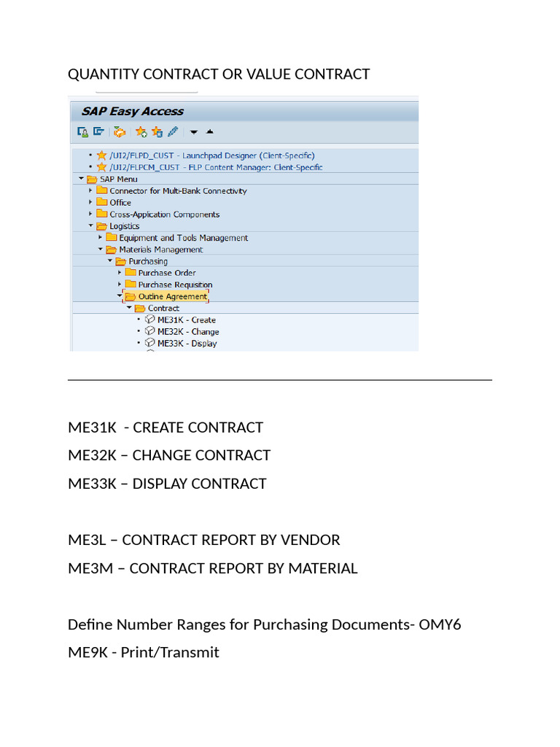This screenshot has height=747, width=560.
Task: Click star icon beside /UI2/FLPD_CUST
Action: (101, 155)
